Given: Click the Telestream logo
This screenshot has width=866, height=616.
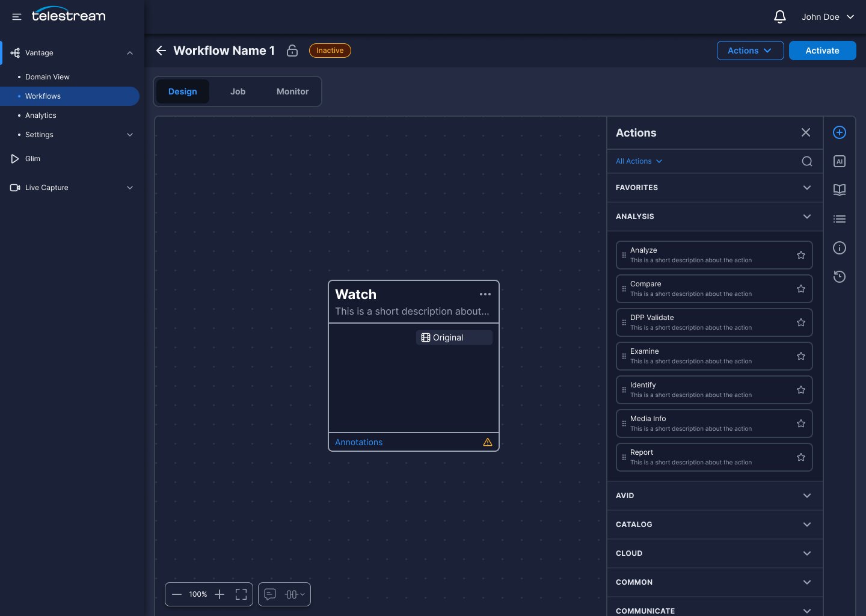Looking at the screenshot, I should 69,14.
